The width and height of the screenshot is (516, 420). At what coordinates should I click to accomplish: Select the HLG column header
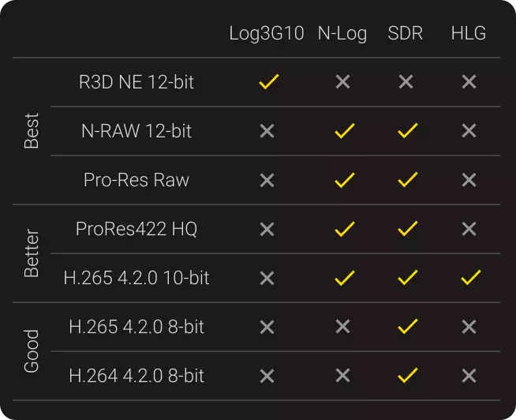pyautogui.click(x=469, y=33)
